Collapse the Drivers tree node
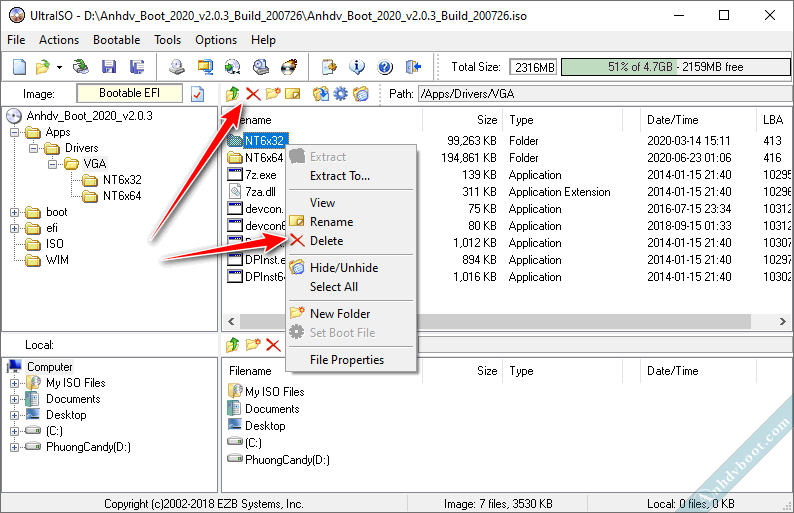Viewport: 794px width, 513px height. click(33, 148)
